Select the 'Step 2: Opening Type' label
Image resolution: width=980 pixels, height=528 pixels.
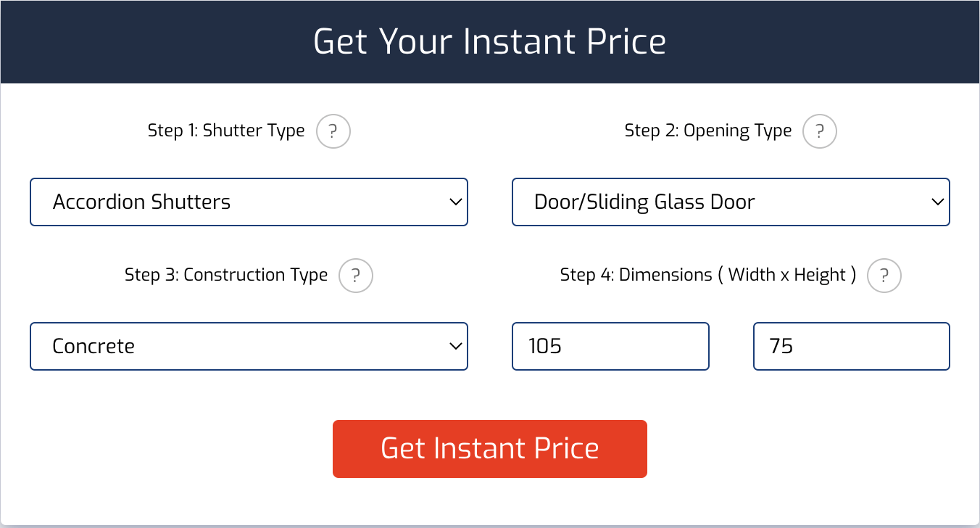pos(708,131)
